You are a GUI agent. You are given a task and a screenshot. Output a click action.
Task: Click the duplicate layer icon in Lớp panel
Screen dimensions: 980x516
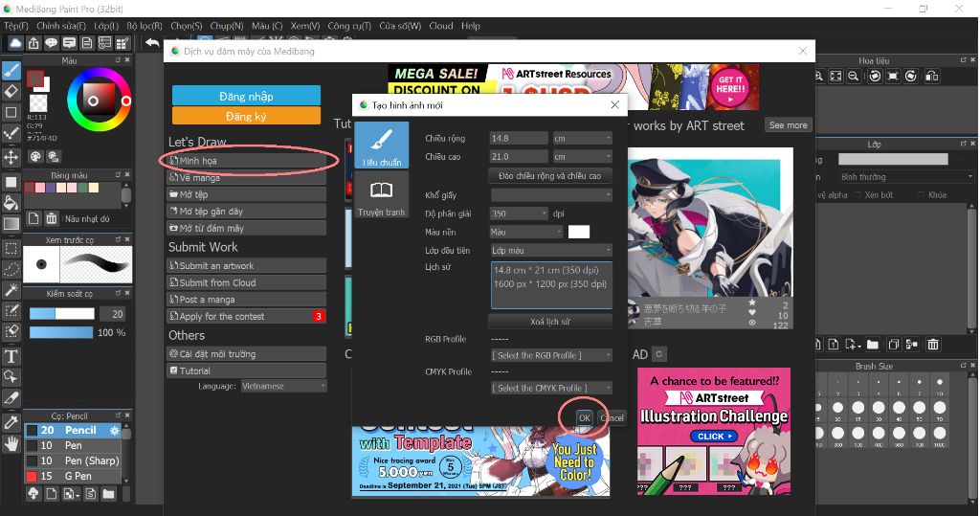point(894,344)
